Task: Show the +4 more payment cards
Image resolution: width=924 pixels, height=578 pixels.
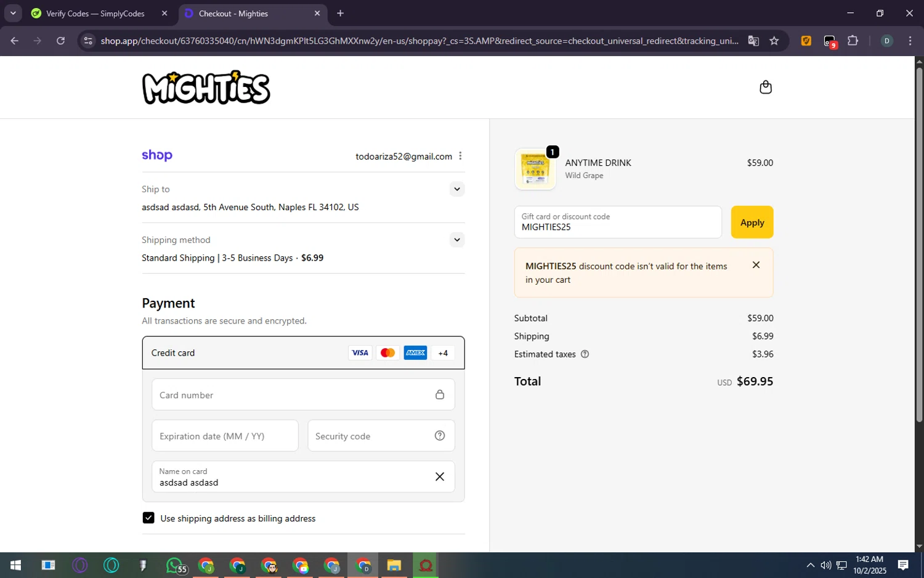Action: tap(443, 353)
